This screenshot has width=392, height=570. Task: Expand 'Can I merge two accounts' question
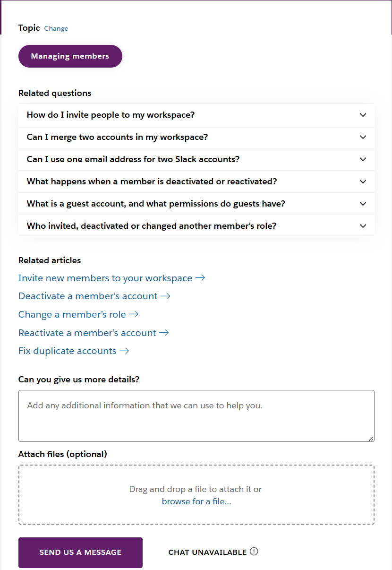click(x=363, y=137)
